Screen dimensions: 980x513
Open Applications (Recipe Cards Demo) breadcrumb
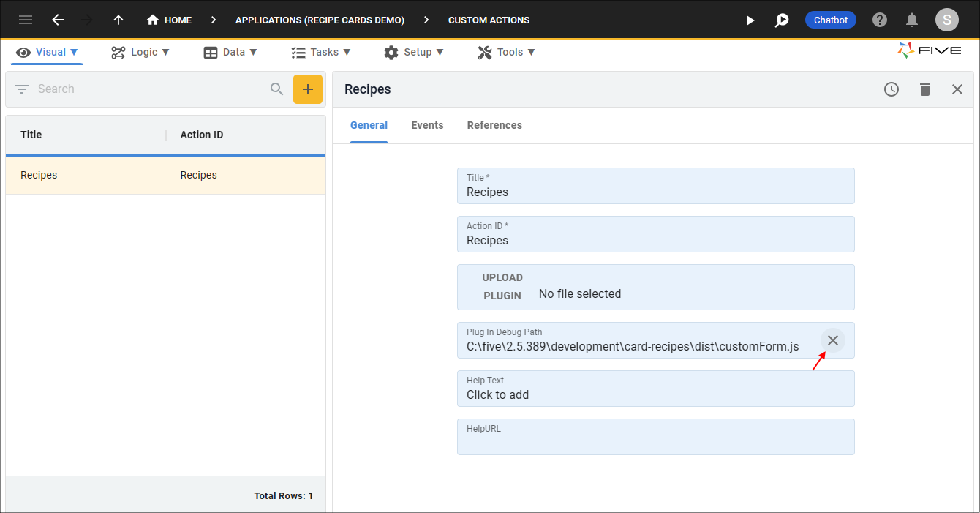point(320,20)
